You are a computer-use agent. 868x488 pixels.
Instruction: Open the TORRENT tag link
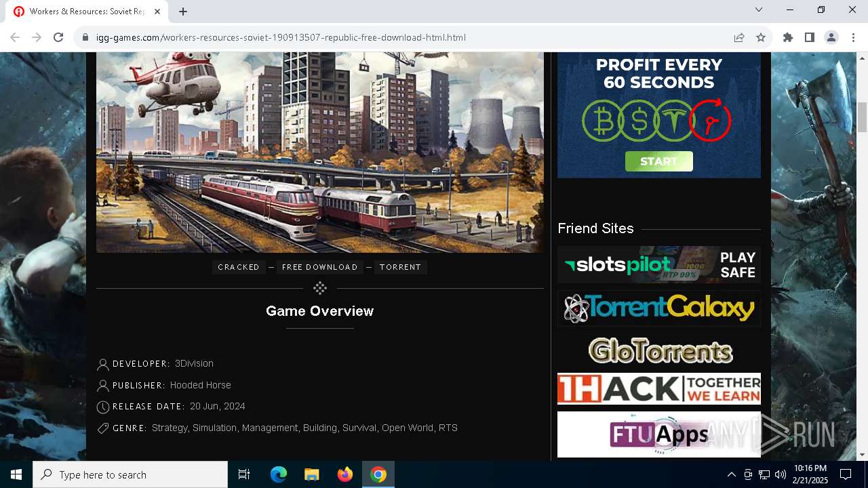point(400,267)
